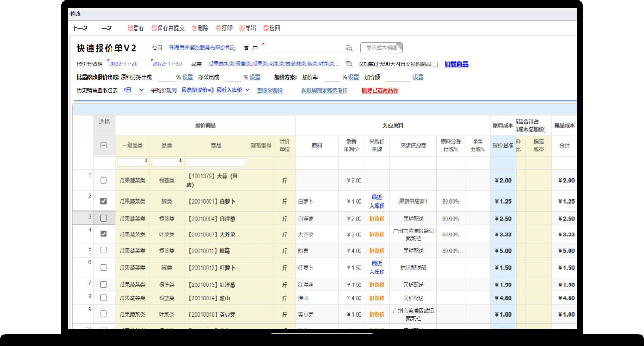Click 设置 next to 原料分拣出成
The height and width of the screenshot is (346, 644).
coord(187,77)
